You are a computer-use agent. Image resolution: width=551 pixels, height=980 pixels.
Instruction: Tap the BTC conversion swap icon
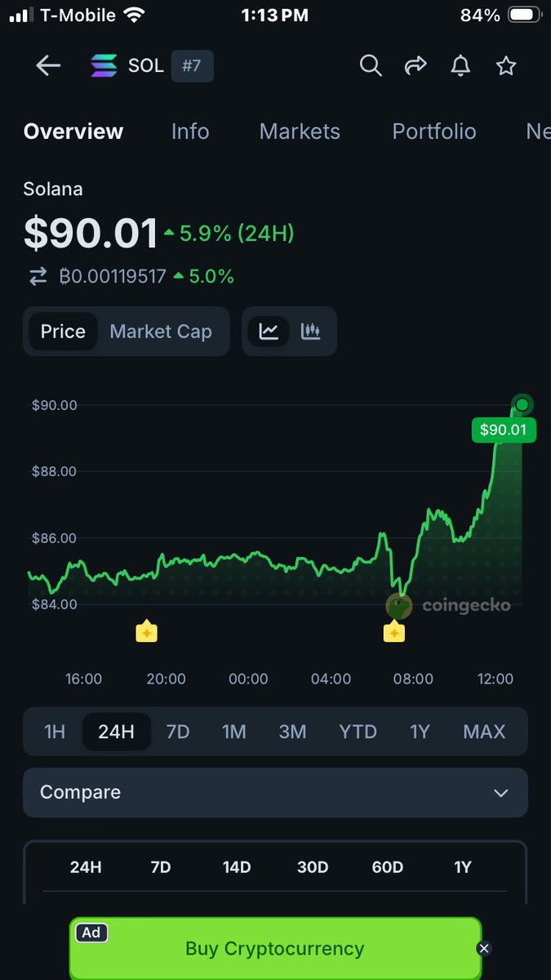[x=38, y=277]
